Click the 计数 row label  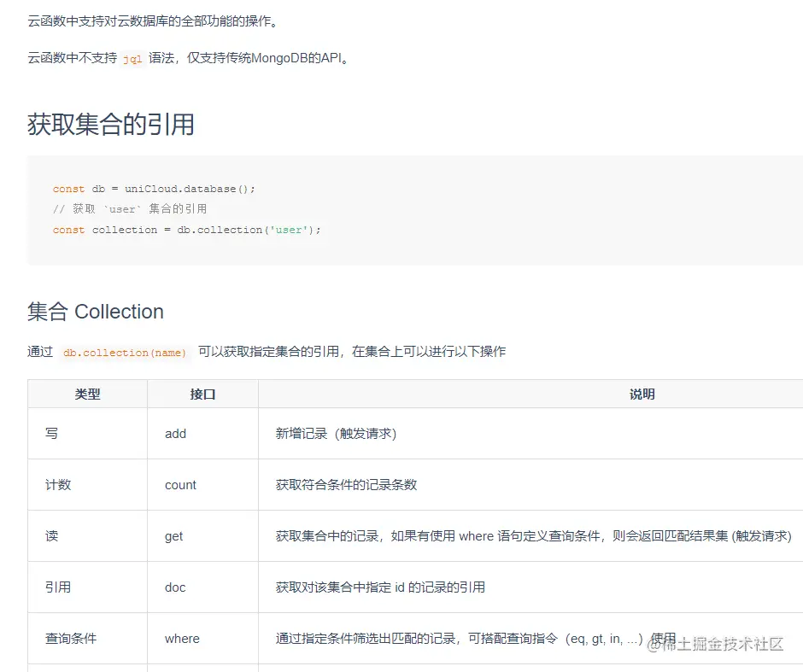[58, 484]
